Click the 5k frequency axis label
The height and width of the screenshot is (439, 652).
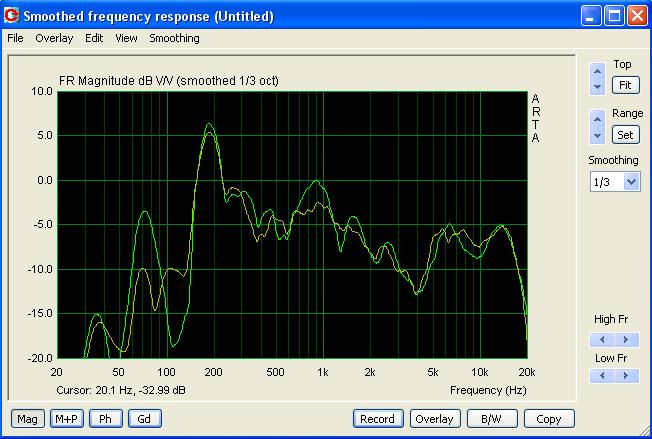pos(433,372)
